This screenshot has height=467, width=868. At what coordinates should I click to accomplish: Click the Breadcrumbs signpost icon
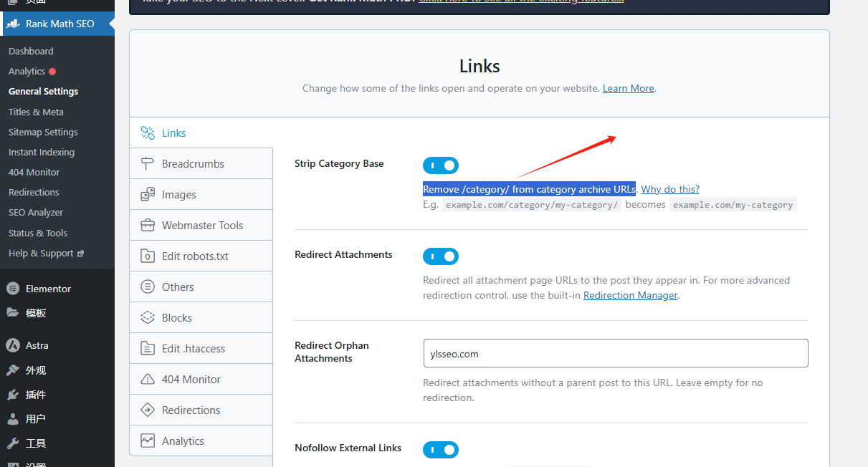pos(148,163)
